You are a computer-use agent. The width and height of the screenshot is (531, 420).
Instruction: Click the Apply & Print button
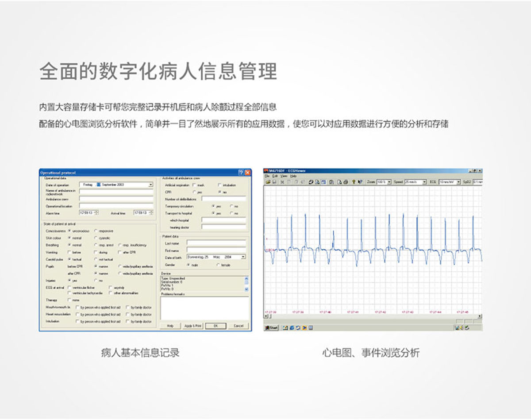192,326
